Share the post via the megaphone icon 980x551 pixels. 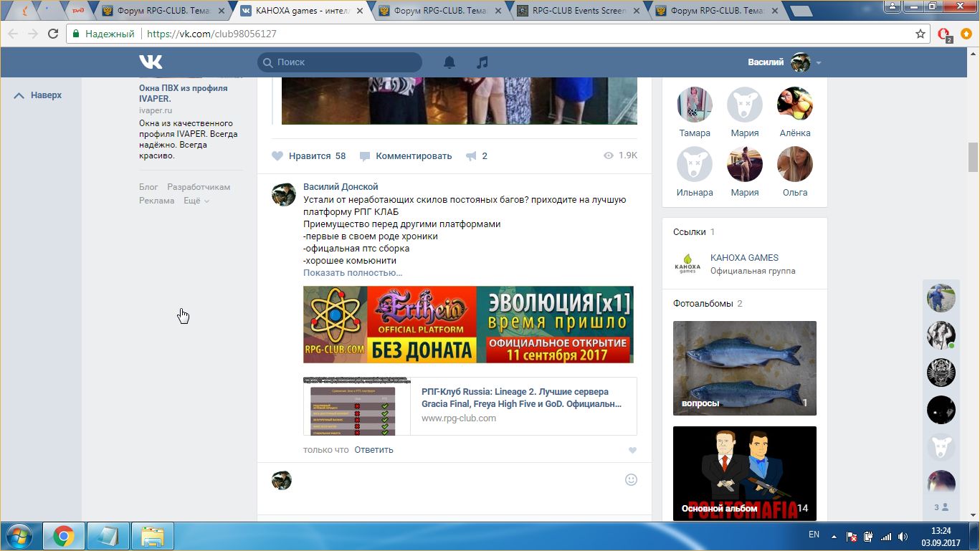pyautogui.click(x=471, y=155)
